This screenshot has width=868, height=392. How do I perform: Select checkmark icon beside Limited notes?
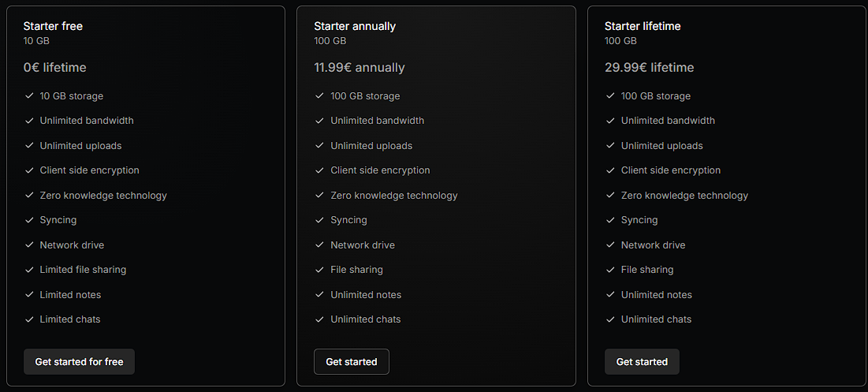pos(29,295)
